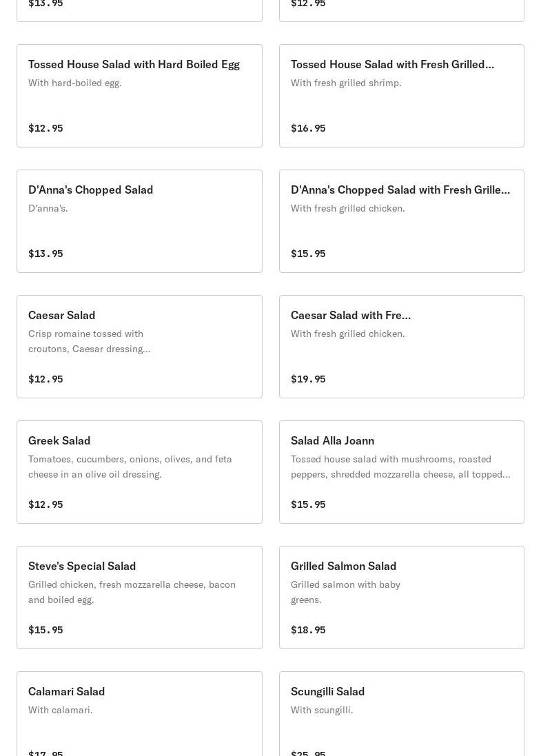This screenshot has width=541, height=756.
Task: Select Caesar Salad with fresh grilled chicken
Action: point(350,316)
